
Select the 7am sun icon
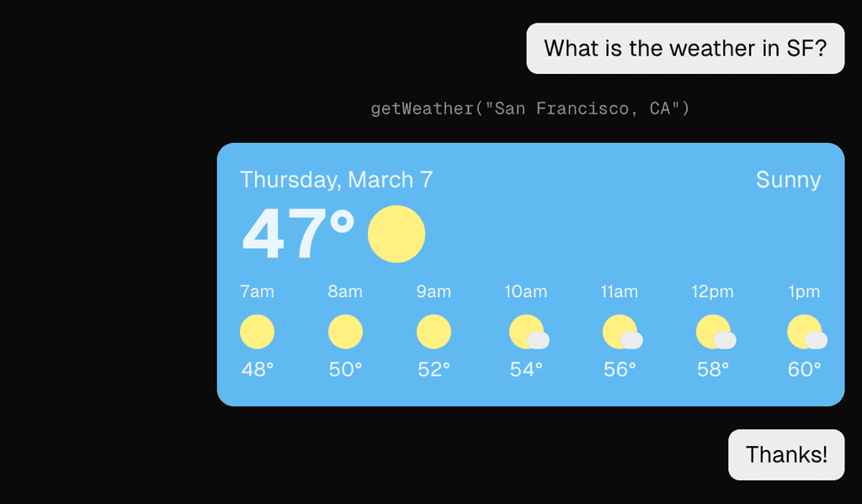point(257,331)
